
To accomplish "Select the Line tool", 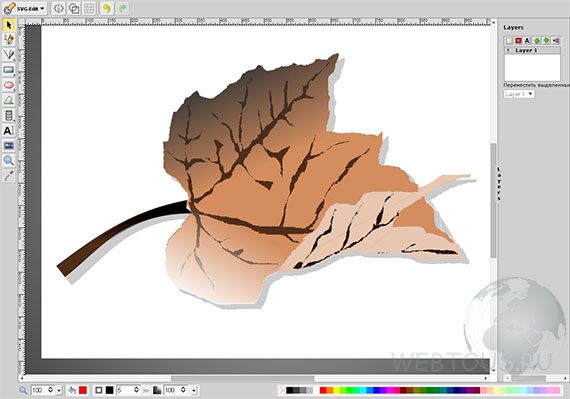I will 9,55.
